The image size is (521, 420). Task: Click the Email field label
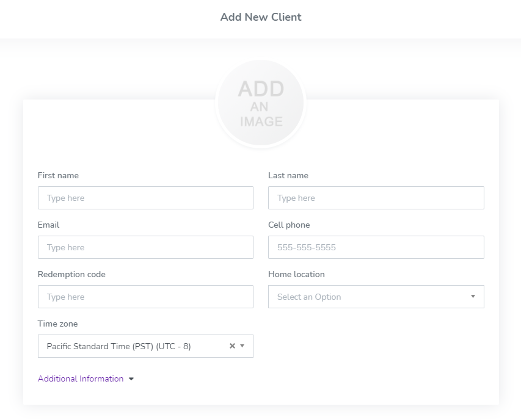[x=48, y=225]
